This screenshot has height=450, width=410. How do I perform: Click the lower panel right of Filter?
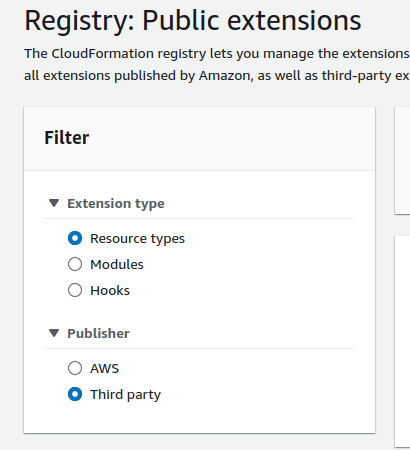(402, 341)
